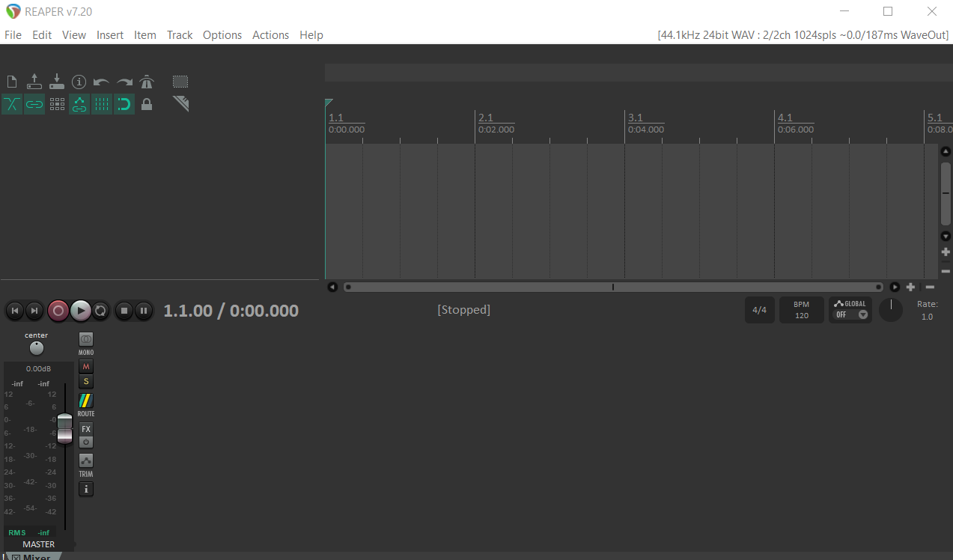
Task: Click horizontal zoom out minus button
Action: [930, 287]
